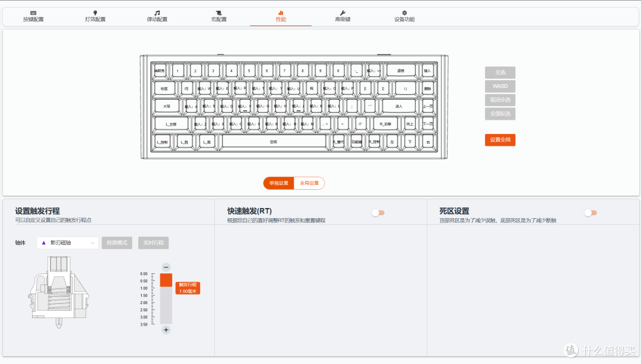Click the 轴体 label text
Viewport: 641px width, 364px height.
tap(20, 242)
